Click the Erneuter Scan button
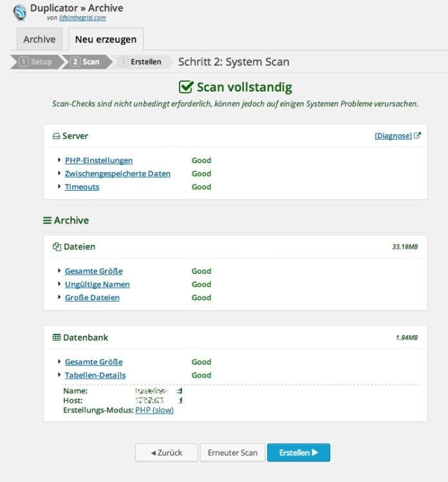 pyautogui.click(x=232, y=452)
